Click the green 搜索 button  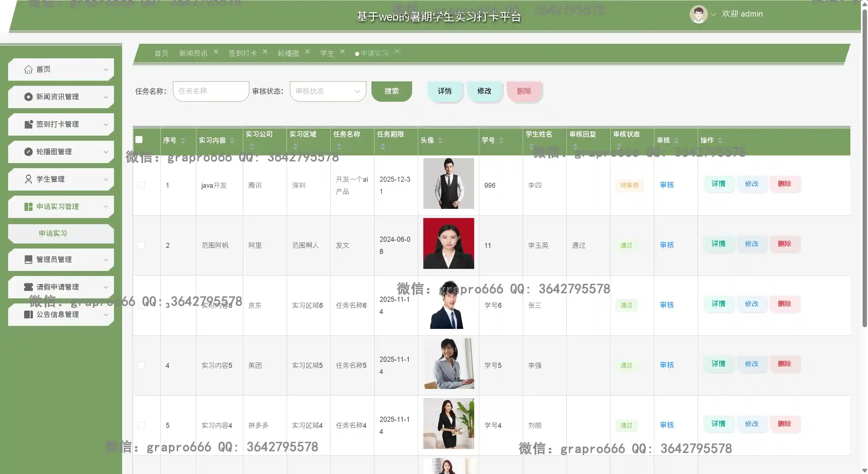coord(391,91)
